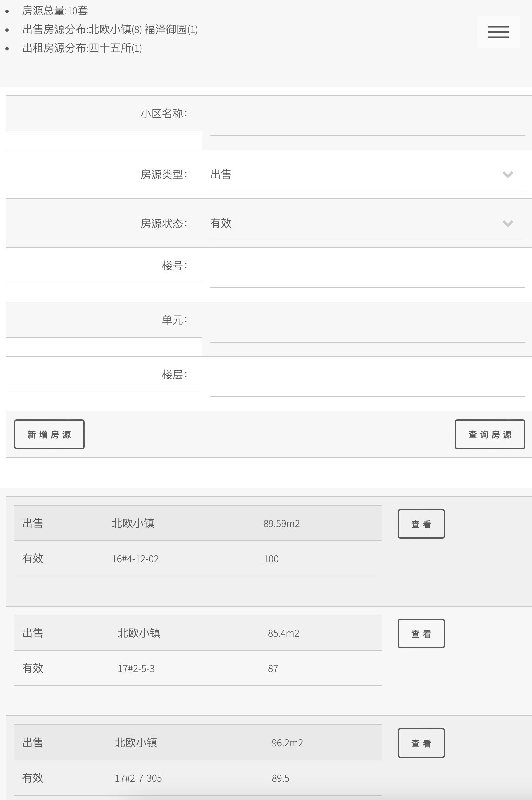
Task: Click the 楼号 label
Action: point(175,265)
